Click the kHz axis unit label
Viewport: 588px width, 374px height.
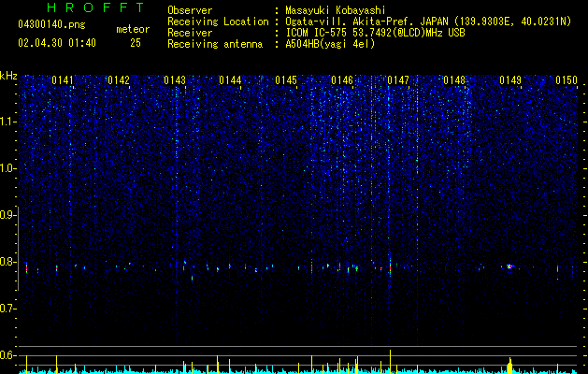coord(8,76)
